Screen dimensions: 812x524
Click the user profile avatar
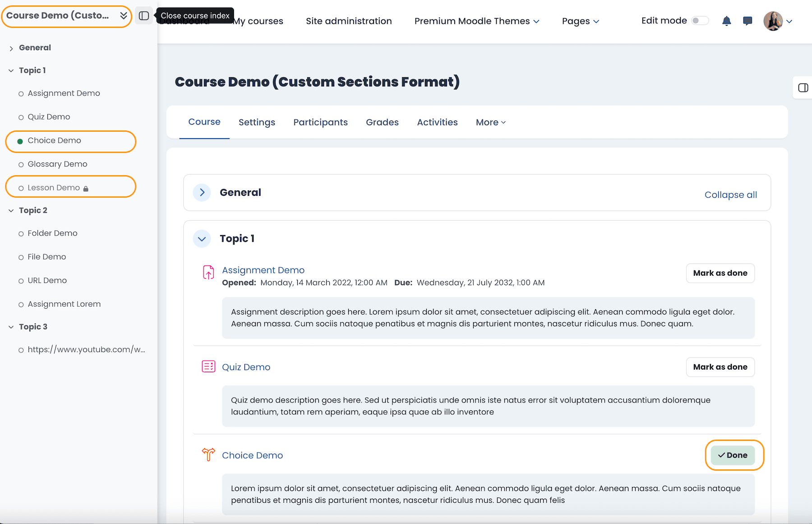tap(773, 21)
